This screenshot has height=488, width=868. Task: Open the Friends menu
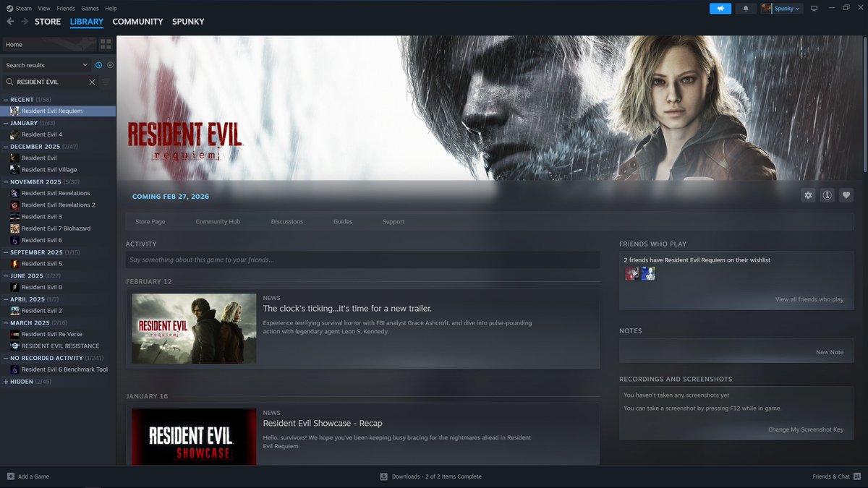(x=66, y=8)
